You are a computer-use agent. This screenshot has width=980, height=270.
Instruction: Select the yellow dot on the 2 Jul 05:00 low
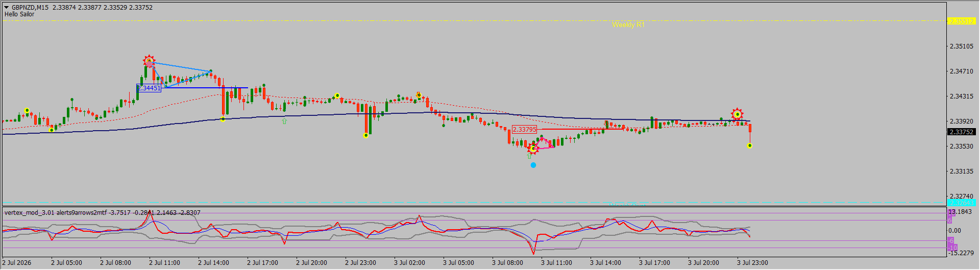click(x=51, y=130)
